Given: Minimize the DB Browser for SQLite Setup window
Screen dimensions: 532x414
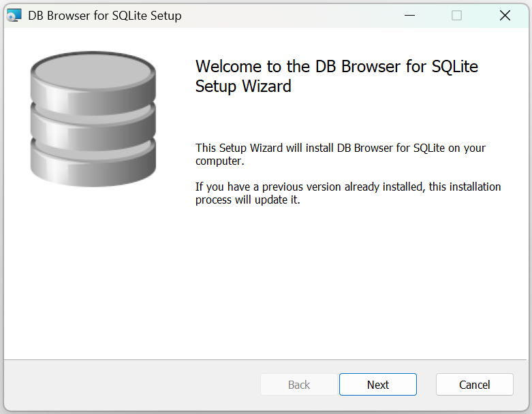Looking at the screenshot, I should [x=409, y=15].
